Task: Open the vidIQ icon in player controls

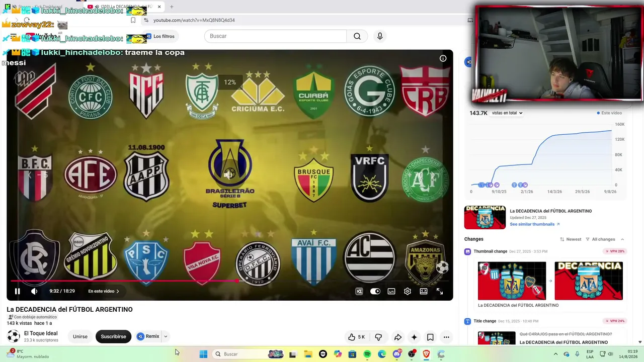Action: coord(359,291)
